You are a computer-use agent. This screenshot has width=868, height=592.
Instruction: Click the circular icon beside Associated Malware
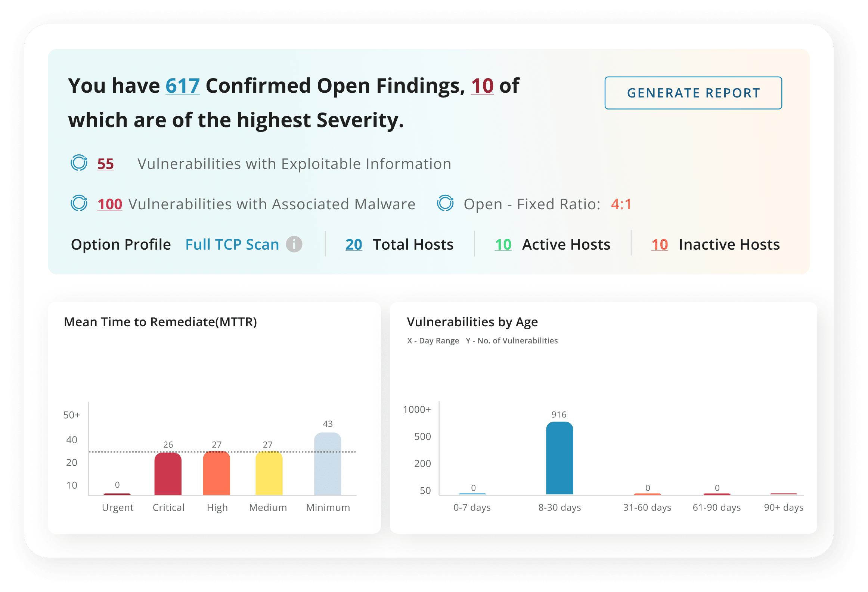[x=79, y=203]
